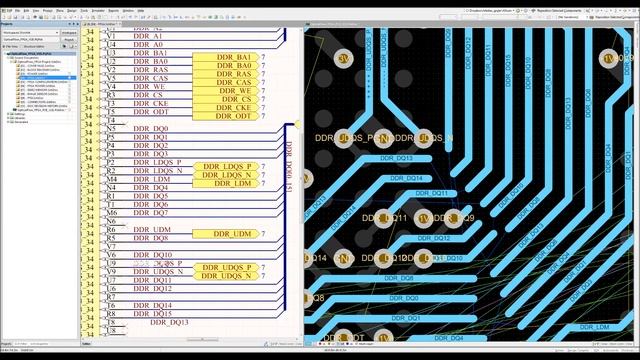This screenshot has height=360, width=640.
Task: Click the Workspace button in Projects panel
Action: 69,33
